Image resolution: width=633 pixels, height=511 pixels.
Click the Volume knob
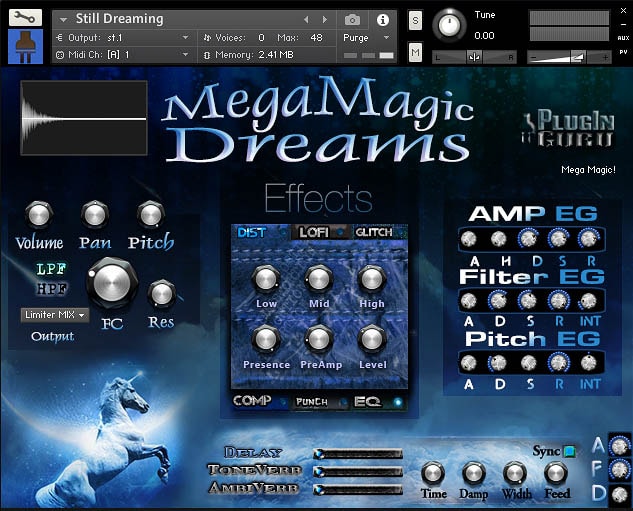tap(38, 214)
